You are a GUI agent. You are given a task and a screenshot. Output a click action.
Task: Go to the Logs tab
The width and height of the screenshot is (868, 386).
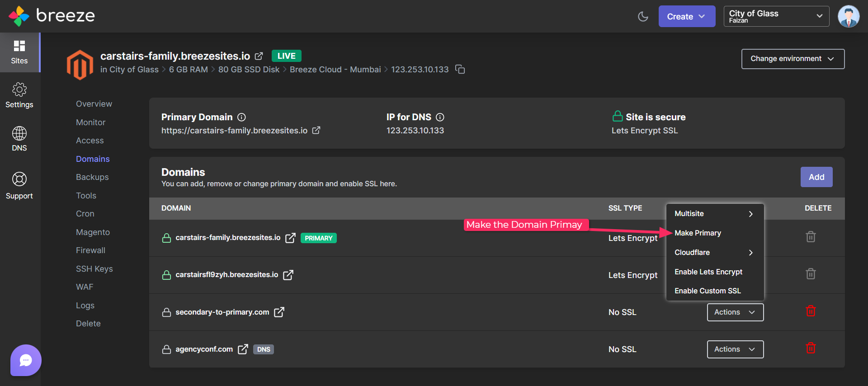tap(85, 306)
